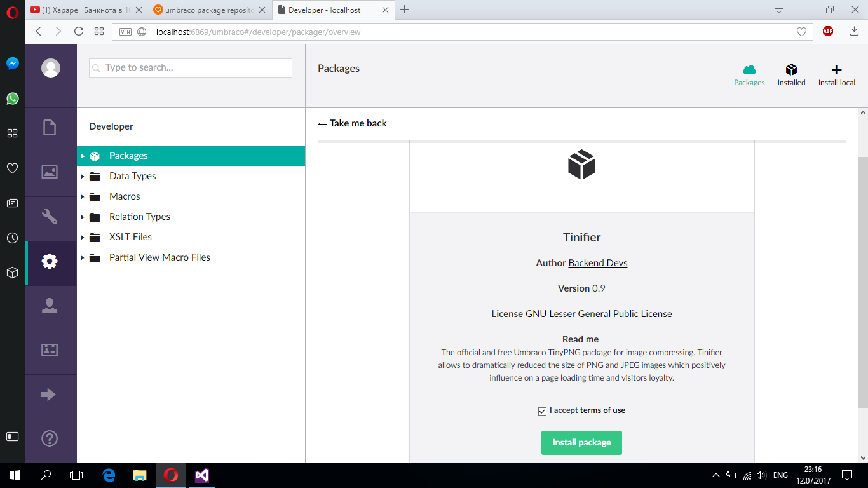
Task: Expand the Data Types tree node
Action: click(83, 176)
